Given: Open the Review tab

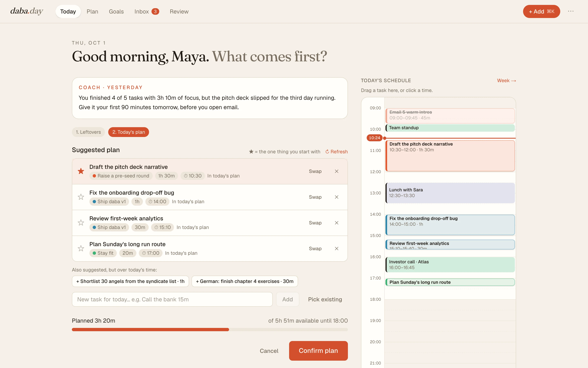Looking at the screenshot, I should coord(179,11).
